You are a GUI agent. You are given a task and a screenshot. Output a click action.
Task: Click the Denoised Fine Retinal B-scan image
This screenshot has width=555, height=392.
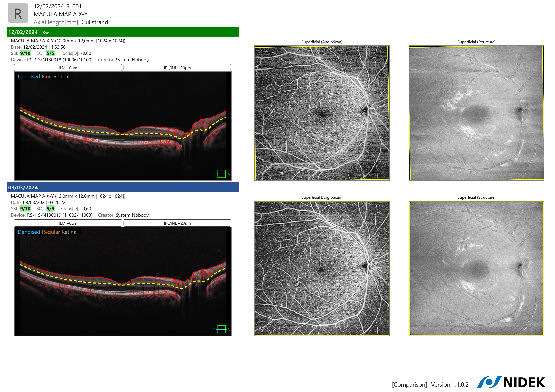click(123, 126)
